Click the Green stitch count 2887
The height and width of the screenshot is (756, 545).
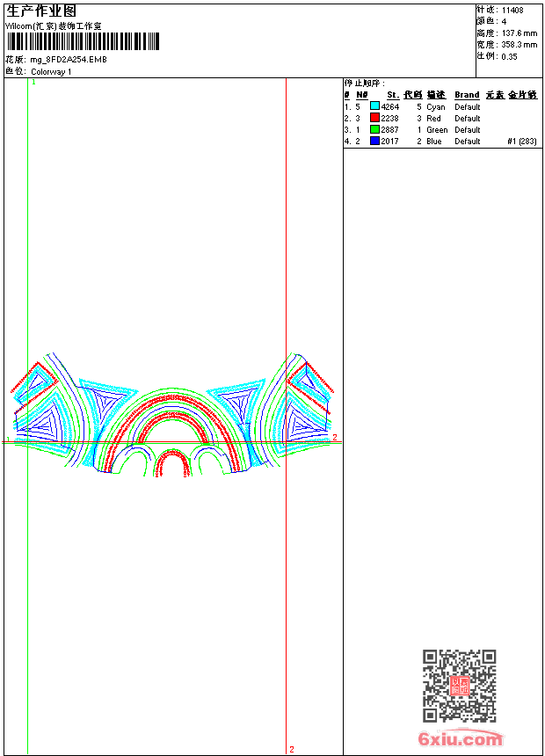[389, 130]
